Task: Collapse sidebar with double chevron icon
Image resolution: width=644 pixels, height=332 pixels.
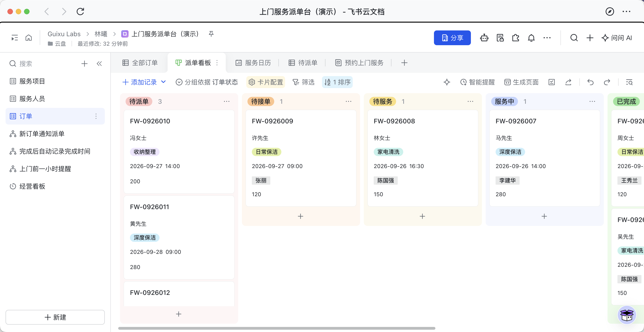Action: click(99, 64)
